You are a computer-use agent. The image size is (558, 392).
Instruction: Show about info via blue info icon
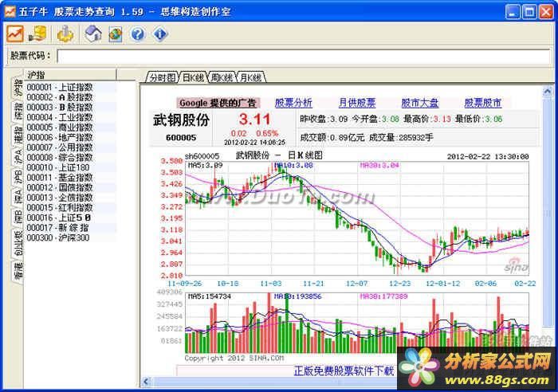coord(160,34)
